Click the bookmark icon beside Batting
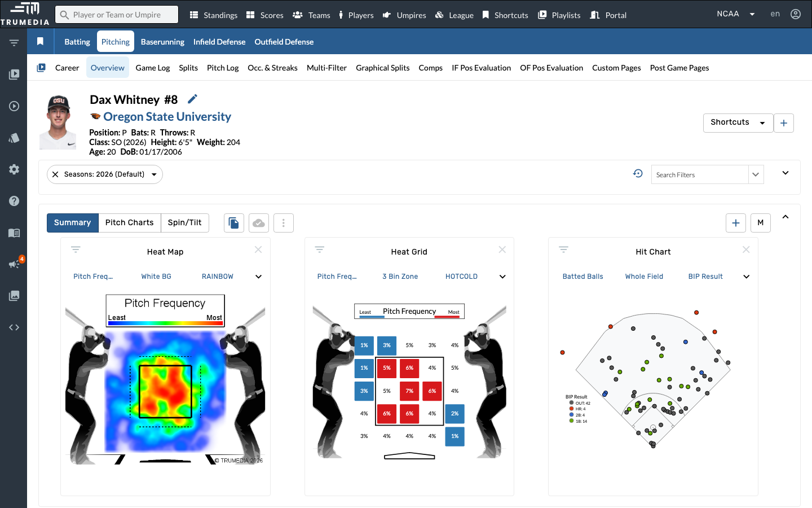Viewport: 812px width, 508px height. [x=40, y=41]
